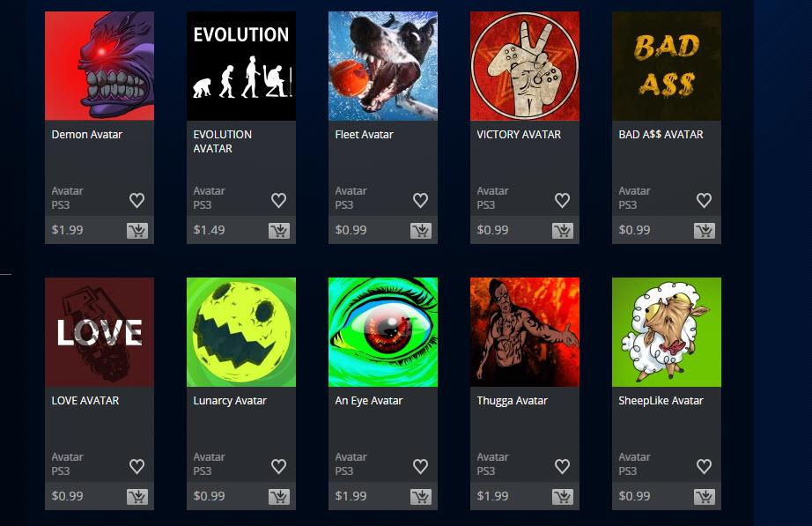Open the LOVE grenade avatar image
The image size is (812, 526).
click(x=100, y=332)
